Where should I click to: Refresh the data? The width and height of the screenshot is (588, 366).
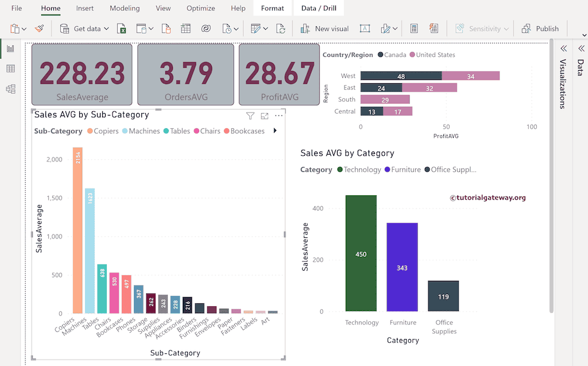point(281,28)
